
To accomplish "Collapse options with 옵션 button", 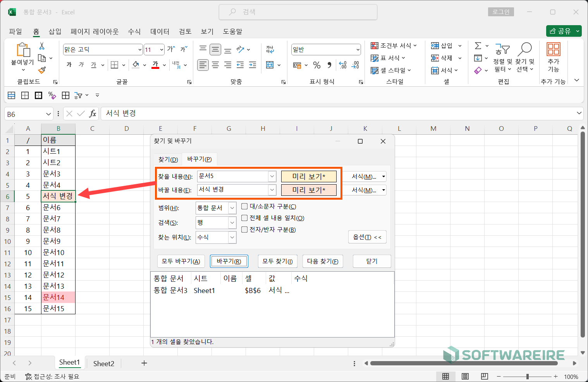I will click(367, 237).
